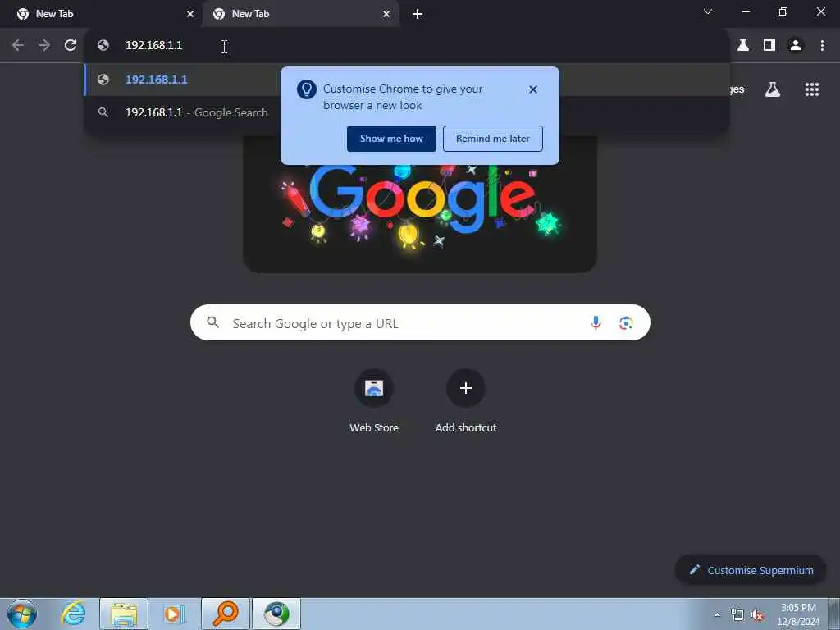Click the magnifier icon in the search box
The width and height of the screenshot is (840, 630).
213,322
